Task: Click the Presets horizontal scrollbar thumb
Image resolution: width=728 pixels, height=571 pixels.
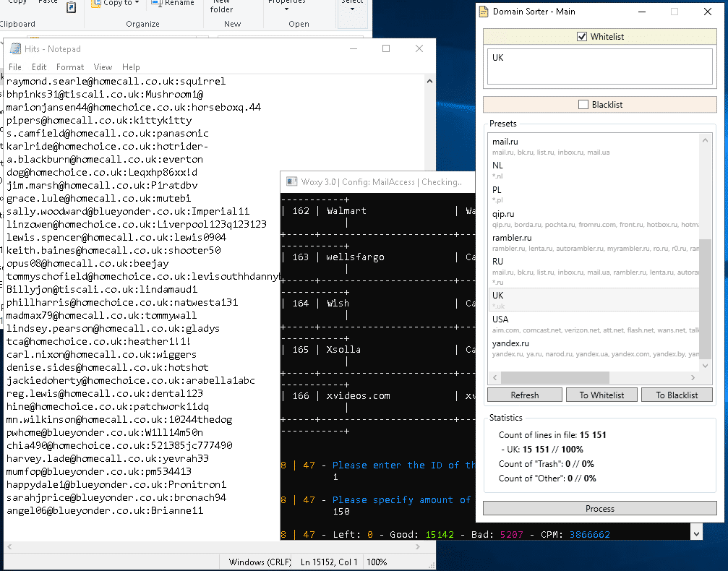Action: tap(554, 377)
